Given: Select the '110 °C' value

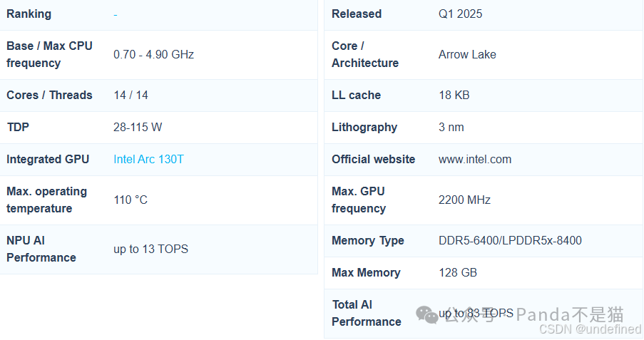Looking at the screenshot, I should coord(131,200).
